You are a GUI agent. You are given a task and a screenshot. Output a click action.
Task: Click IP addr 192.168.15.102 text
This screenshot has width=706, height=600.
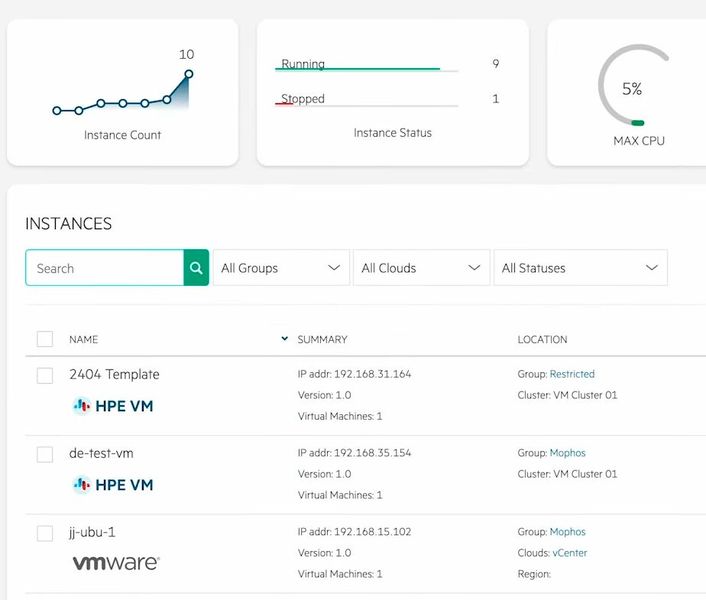[x=354, y=532]
